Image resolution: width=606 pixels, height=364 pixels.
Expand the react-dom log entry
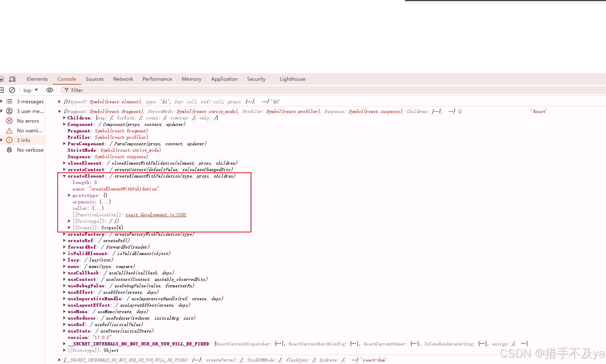point(59,360)
